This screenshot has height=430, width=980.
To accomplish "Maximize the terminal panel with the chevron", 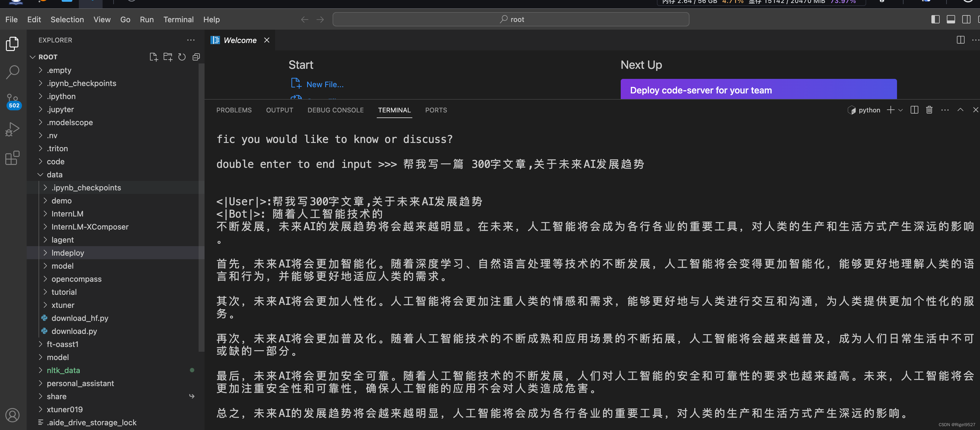I will coord(960,110).
